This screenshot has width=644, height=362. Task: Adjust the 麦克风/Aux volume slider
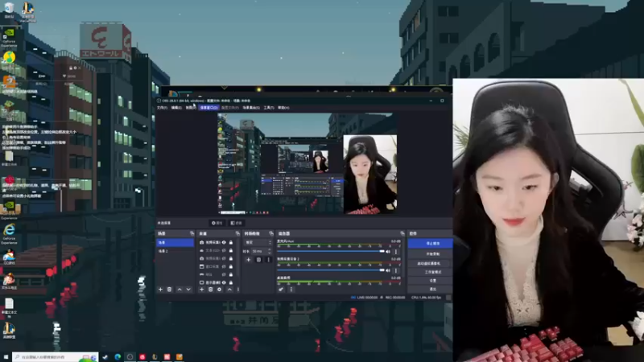(331, 251)
